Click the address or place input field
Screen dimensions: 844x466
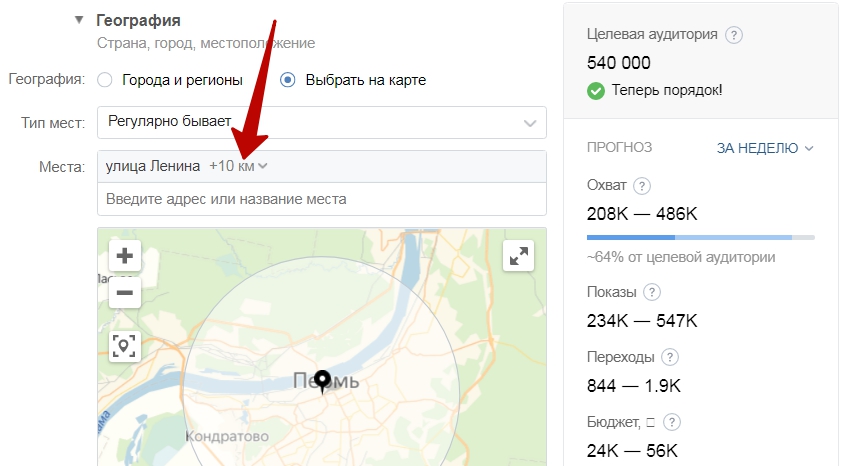pyautogui.click(x=321, y=199)
